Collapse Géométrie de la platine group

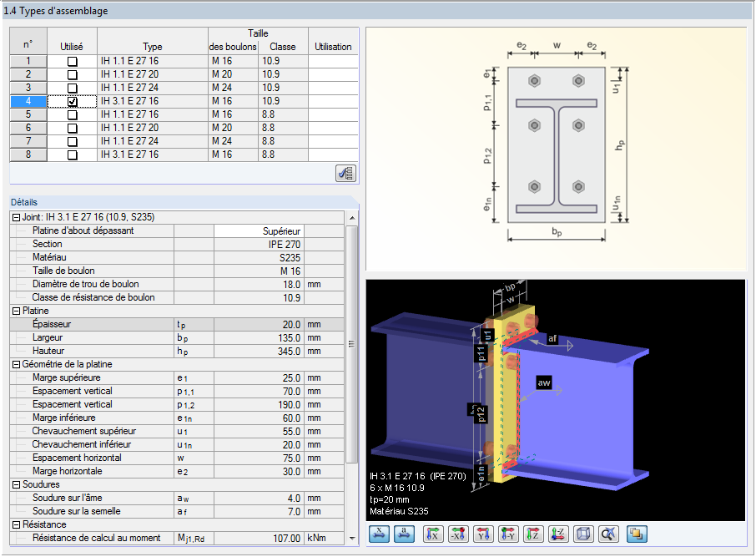pos(16,364)
